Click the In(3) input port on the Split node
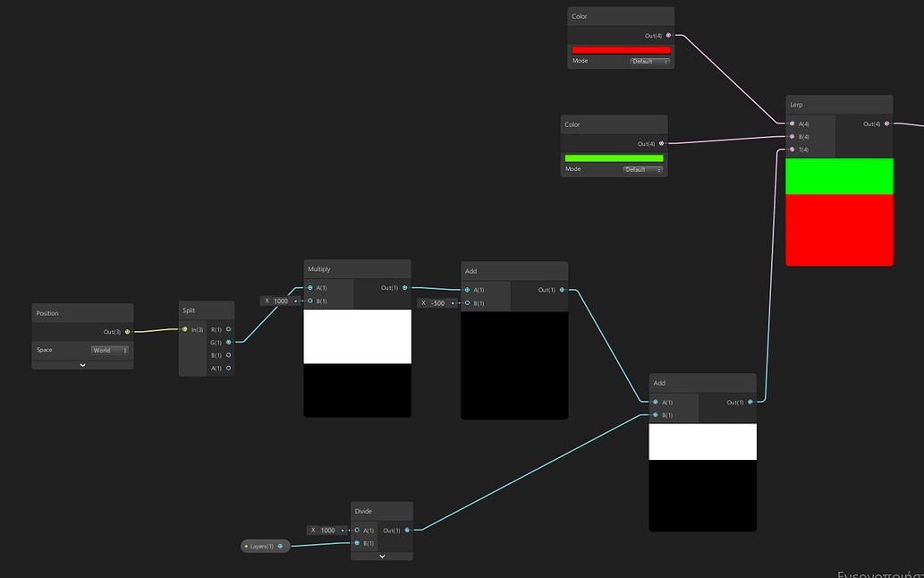This screenshot has height=578, width=924. [x=184, y=329]
